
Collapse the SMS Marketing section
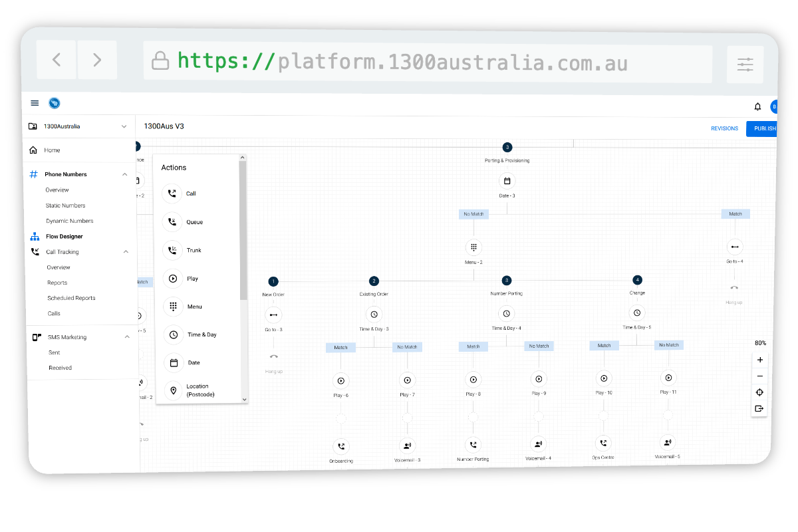click(x=127, y=337)
